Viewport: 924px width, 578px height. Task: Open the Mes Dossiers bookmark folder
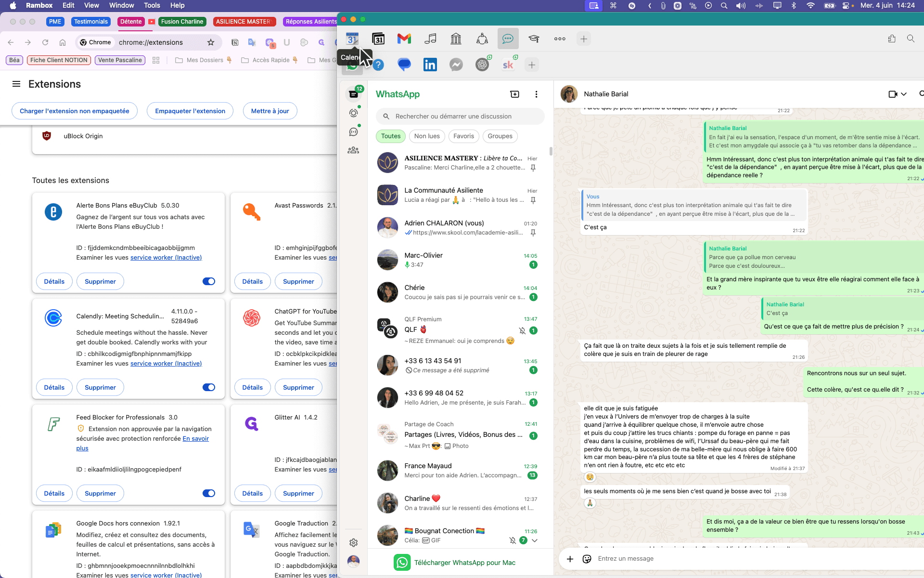[x=204, y=60]
